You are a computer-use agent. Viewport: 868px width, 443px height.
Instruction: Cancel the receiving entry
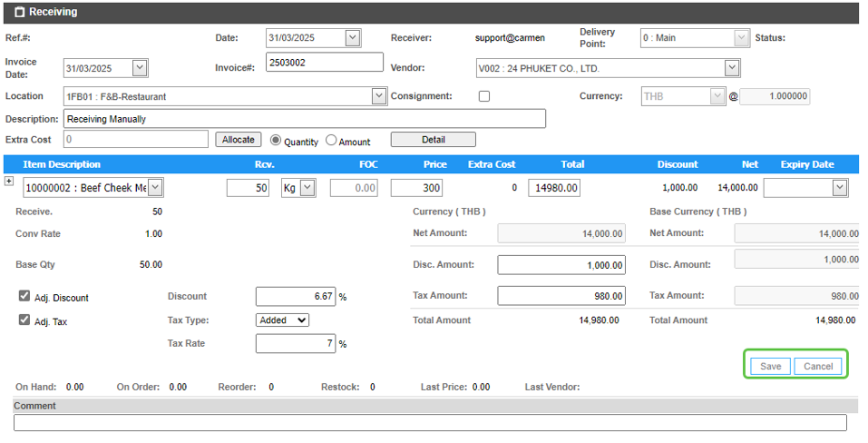click(818, 366)
